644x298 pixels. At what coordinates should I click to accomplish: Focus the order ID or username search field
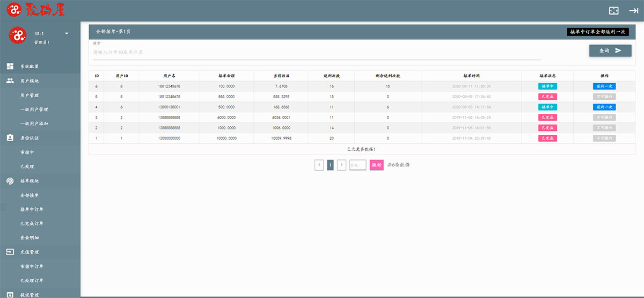click(x=317, y=53)
